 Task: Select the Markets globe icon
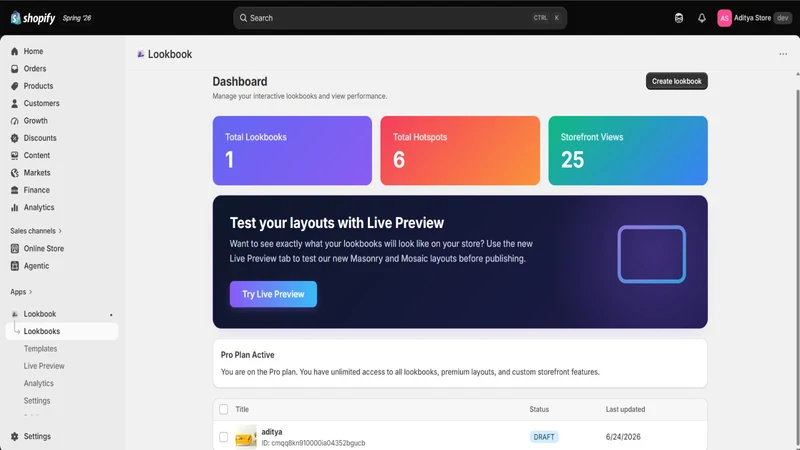pos(14,173)
